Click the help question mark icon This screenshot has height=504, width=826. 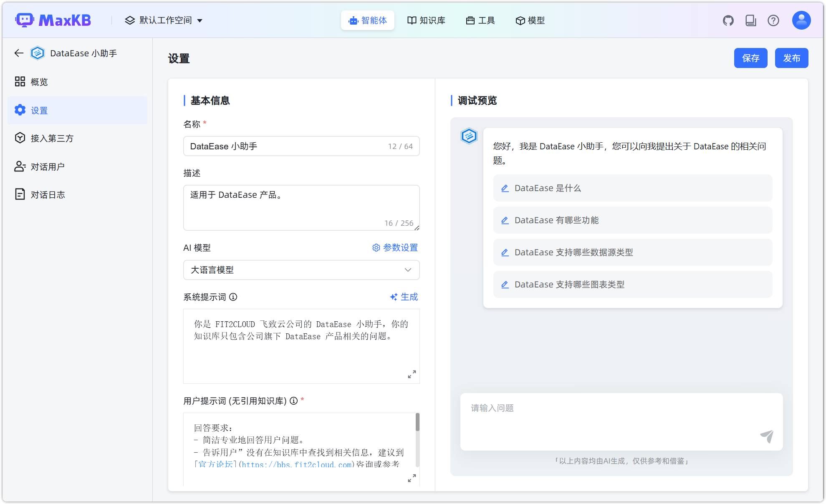773,20
